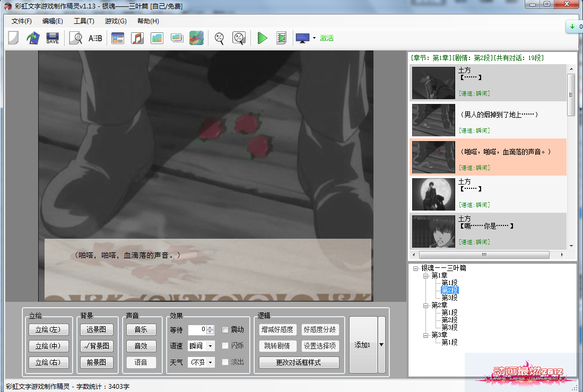Open the 编辑(E) menu
Viewport: 583px width, 392px height.
tap(53, 21)
